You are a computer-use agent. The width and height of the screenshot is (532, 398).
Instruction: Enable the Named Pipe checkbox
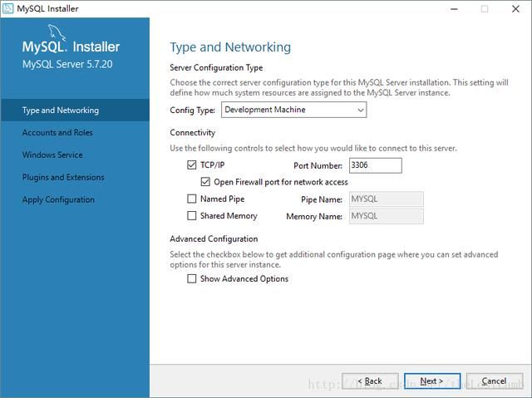(192, 199)
